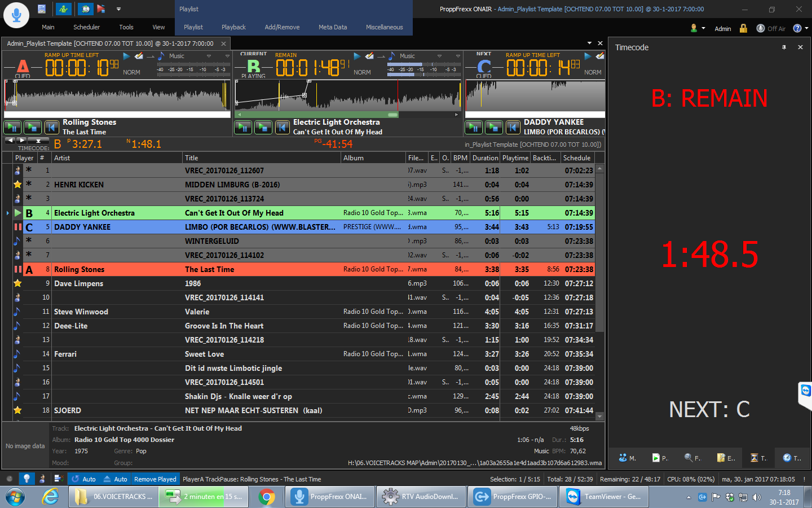Screen dimensions: 812x508
Task: Click Player B edit pencil icon
Action: point(369,56)
